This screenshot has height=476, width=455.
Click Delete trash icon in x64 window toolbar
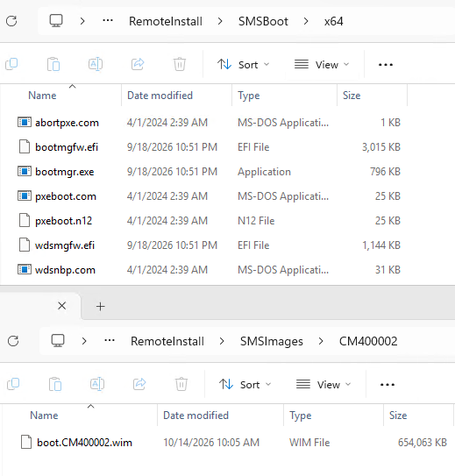coord(180,64)
